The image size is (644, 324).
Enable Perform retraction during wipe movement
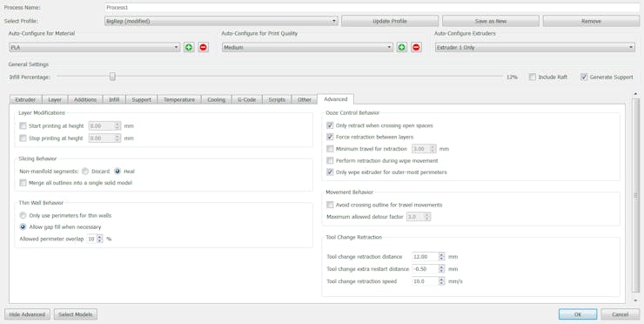point(330,161)
